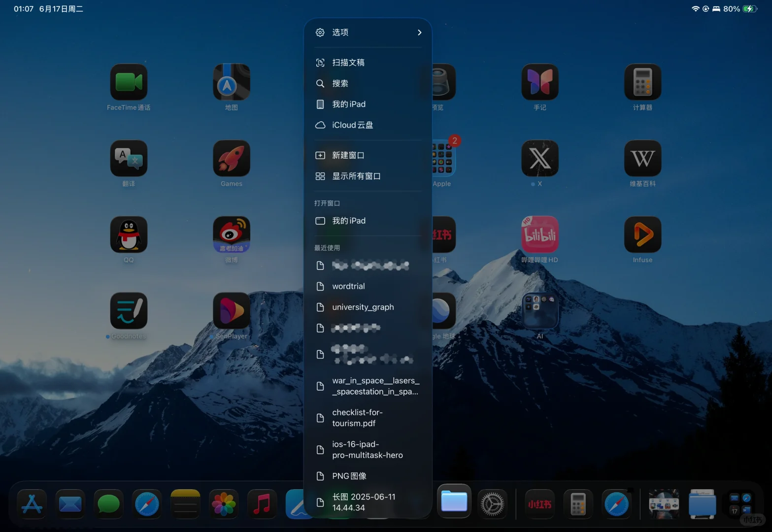Open the AI app folder
Viewport: 772px width, 532px height.
click(x=539, y=311)
